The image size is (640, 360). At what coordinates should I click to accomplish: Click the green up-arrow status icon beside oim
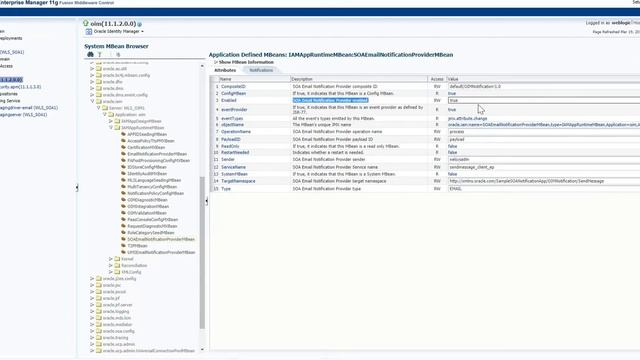(x=86, y=24)
